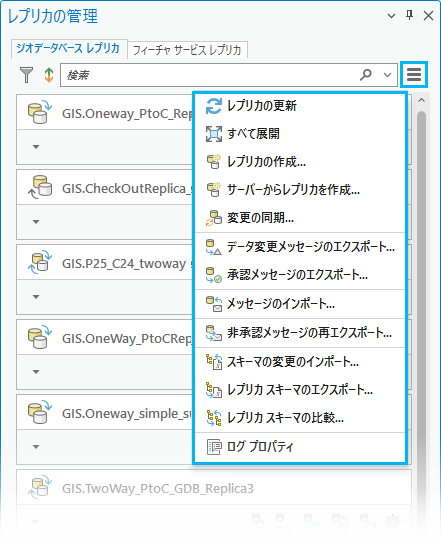Expand search options dropdown arrow
Screen dimensions: 441x546
coord(387,75)
